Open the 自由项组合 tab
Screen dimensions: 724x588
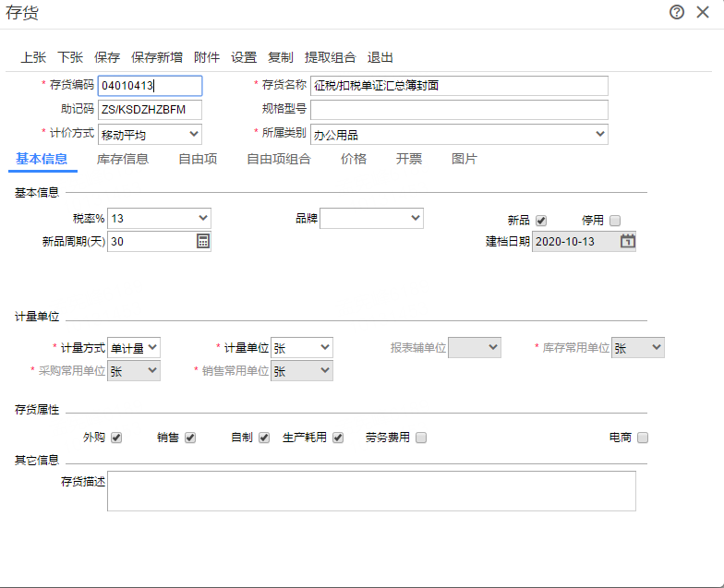pos(279,159)
